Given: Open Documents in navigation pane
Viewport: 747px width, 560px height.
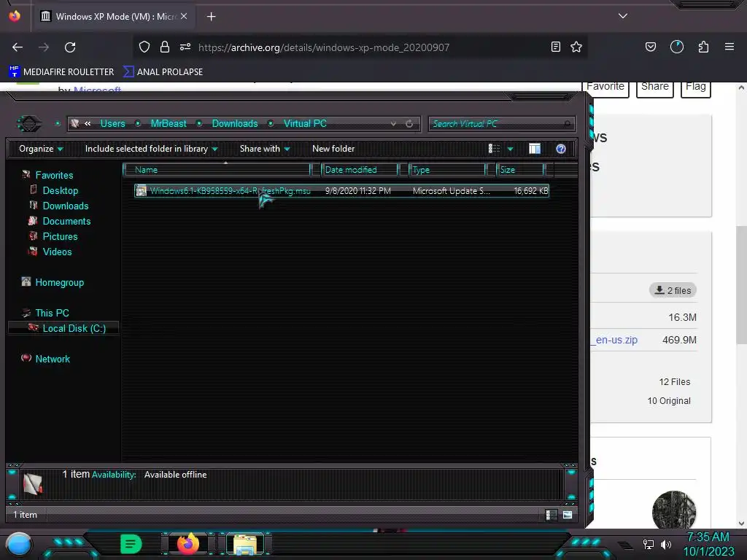Looking at the screenshot, I should tap(66, 221).
